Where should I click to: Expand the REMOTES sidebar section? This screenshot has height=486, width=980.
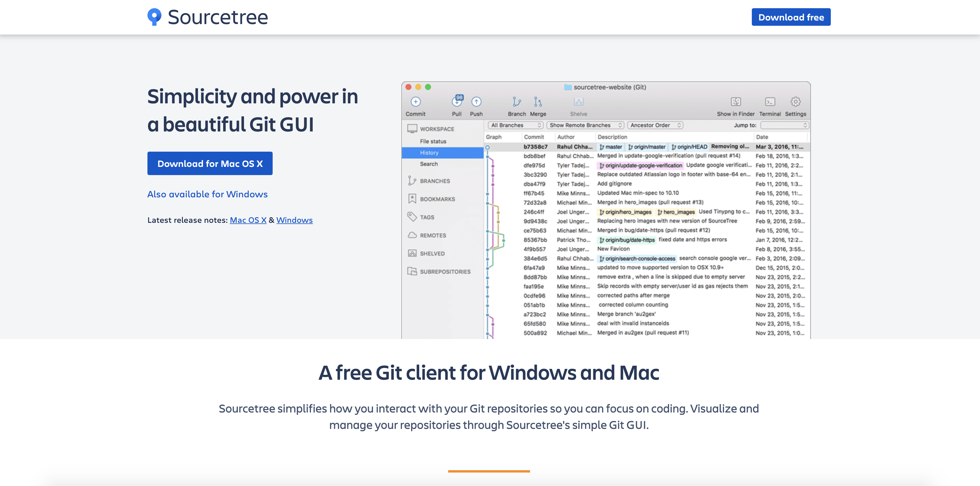pyautogui.click(x=433, y=235)
